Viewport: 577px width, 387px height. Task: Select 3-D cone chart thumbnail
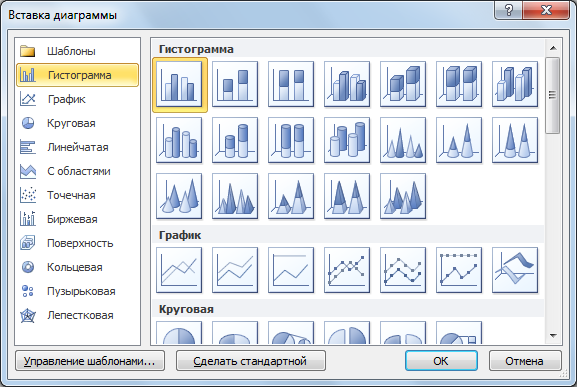click(179, 196)
